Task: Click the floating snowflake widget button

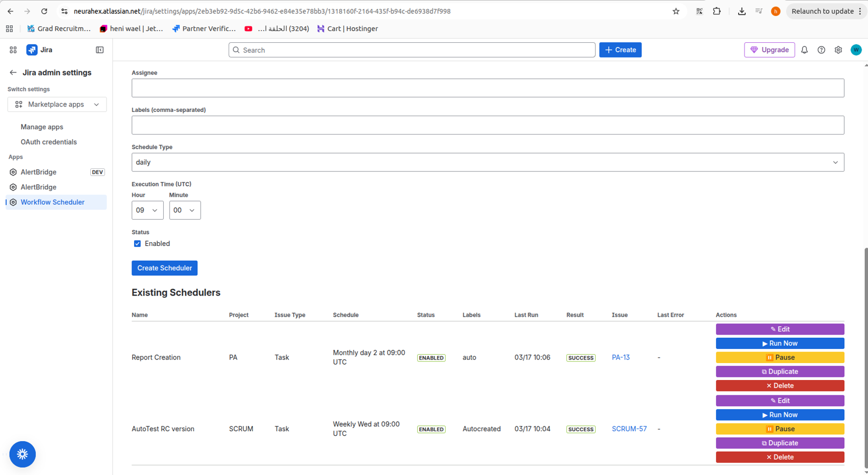Action: pos(22,454)
